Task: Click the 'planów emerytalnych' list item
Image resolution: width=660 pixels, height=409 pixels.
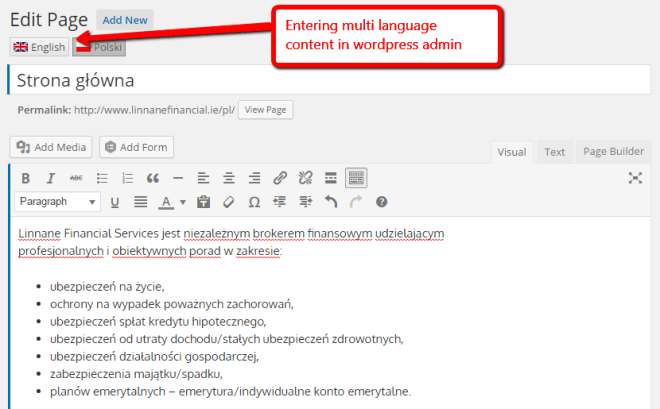Action: [x=230, y=391]
